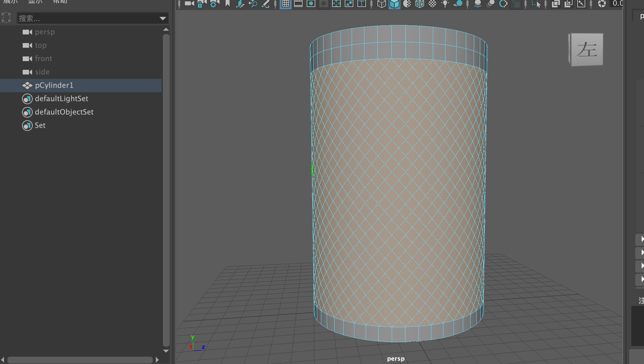644x364 pixels.
Task: Click smooth shade all cube icon
Action: coord(394,4)
